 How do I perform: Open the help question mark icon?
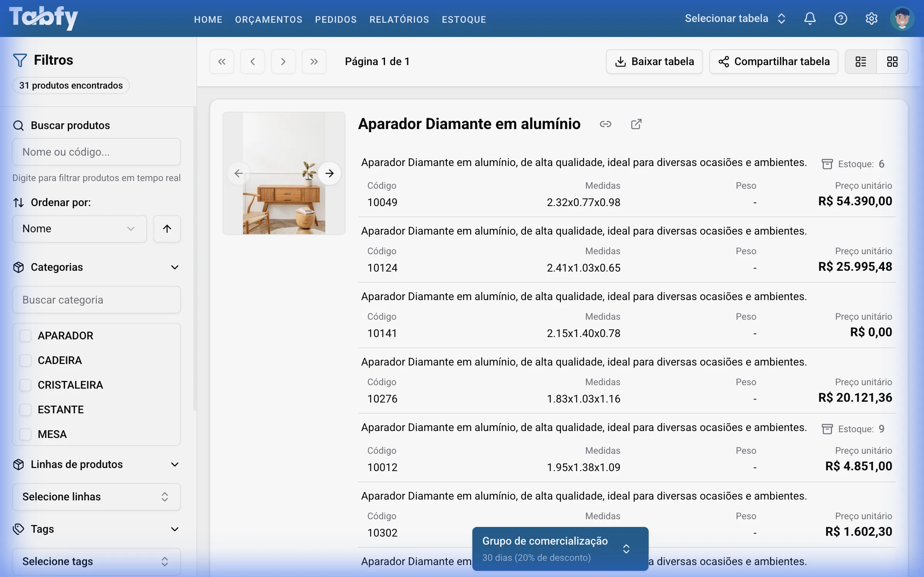[841, 18]
